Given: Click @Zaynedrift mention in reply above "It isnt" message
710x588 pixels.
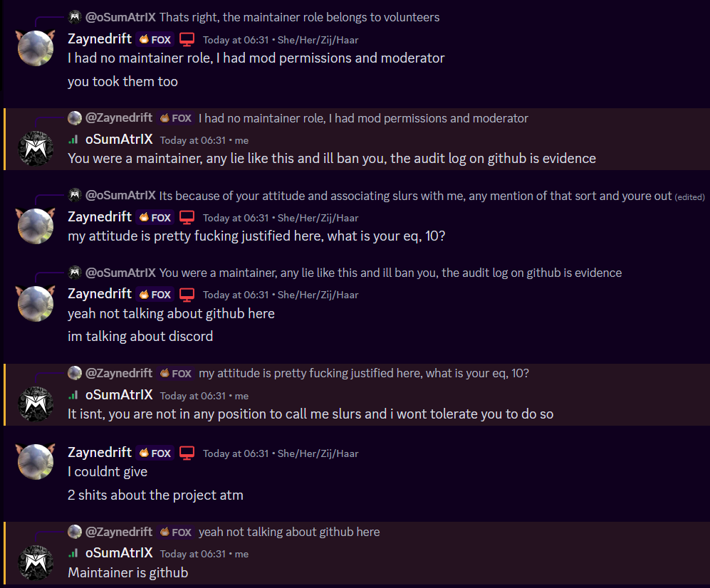Looking at the screenshot, I should pos(119,373).
